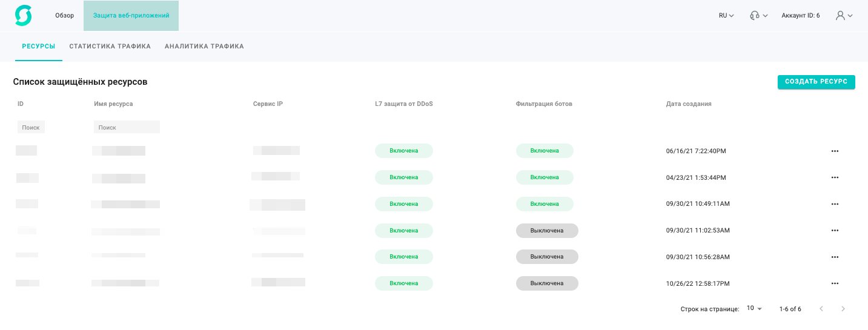Open three-dot menu for 10/26/22 resource

click(x=835, y=283)
